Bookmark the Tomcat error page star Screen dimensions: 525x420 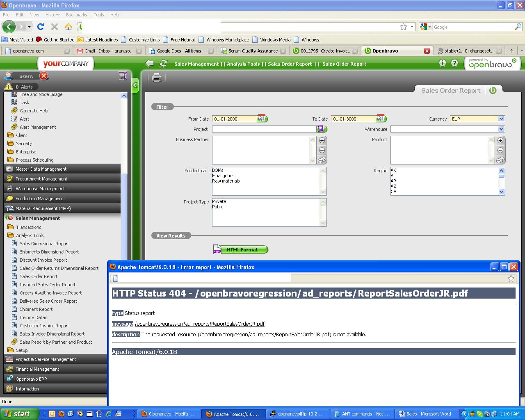click(511, 278)
